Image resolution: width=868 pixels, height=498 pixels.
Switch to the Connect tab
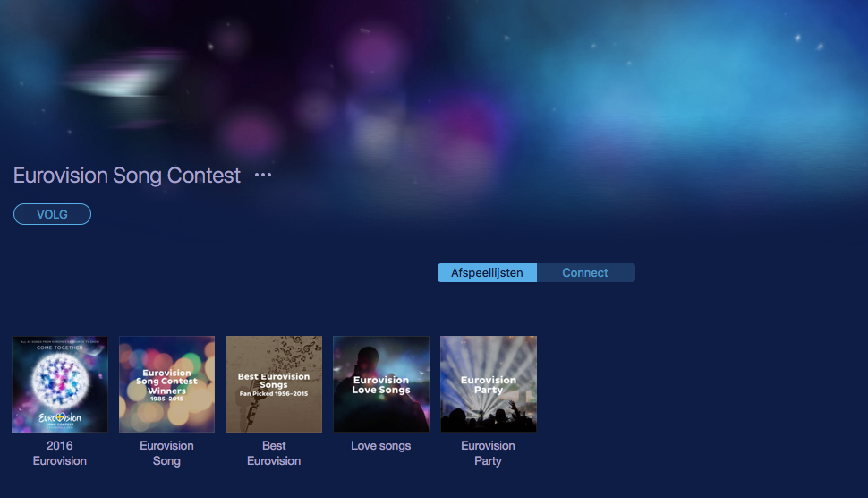586,272
